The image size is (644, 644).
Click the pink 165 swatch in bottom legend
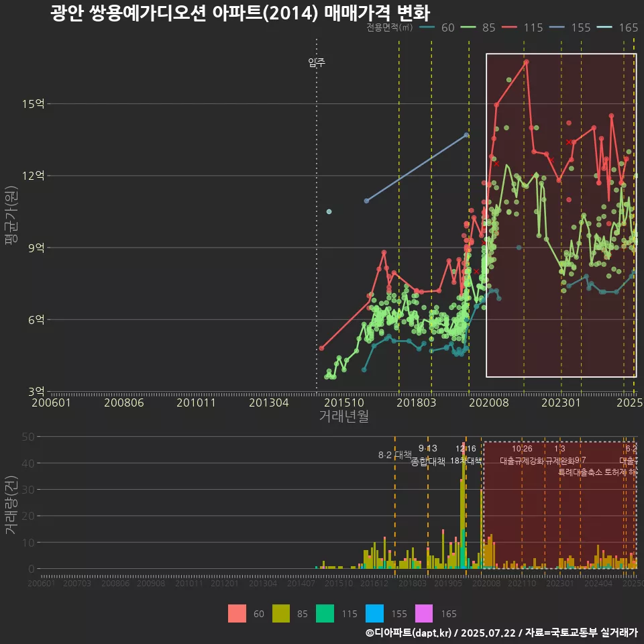coord(424,614)
